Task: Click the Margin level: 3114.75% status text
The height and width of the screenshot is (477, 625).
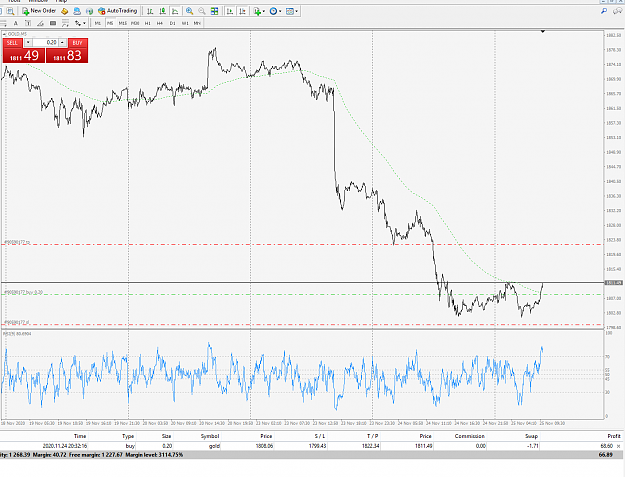Action: [154, 455]
